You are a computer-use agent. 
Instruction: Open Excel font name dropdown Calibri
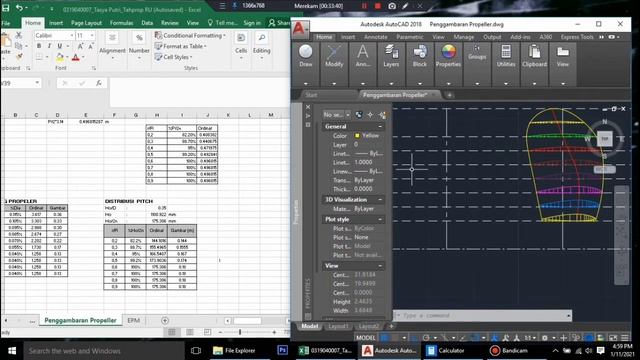pos(71,36)
